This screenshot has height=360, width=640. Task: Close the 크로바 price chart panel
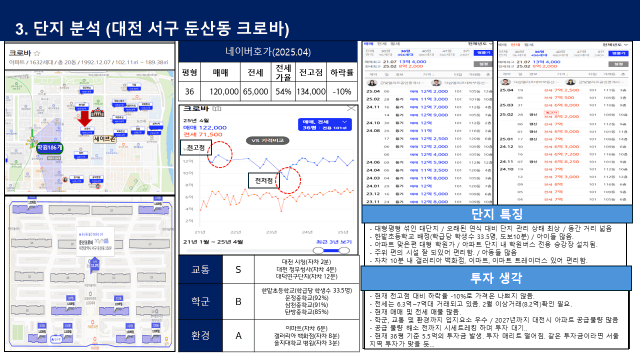click(x=351, y=109)
